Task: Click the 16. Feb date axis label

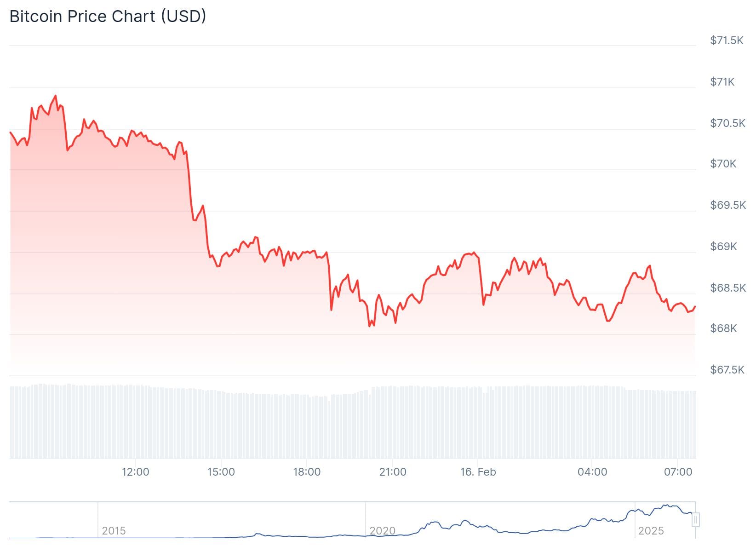Action: point(478,472)
